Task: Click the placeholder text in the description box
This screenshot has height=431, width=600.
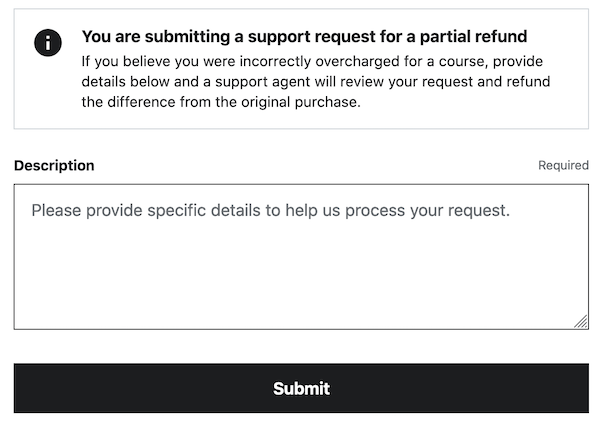Action: [270, 211]
